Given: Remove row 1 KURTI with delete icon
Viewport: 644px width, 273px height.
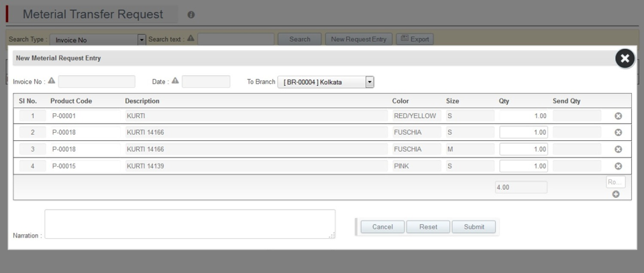Looking at the screenshot, I should point(618,116).
